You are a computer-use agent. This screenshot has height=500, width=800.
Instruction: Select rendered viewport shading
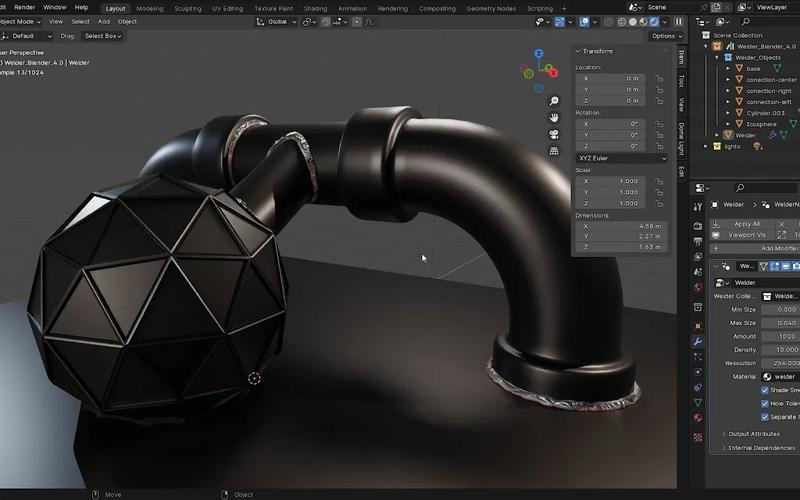(654, 22)
